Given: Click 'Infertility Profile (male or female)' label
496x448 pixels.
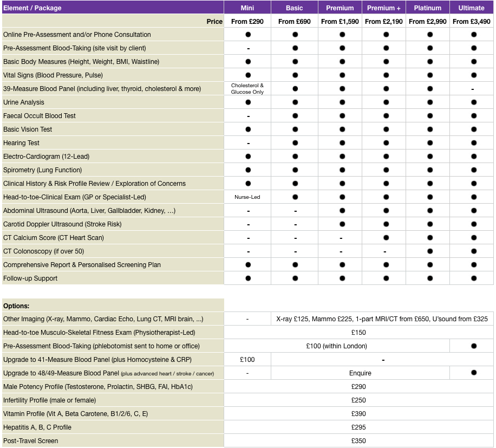Looking at the screenshot, I should [x=50, y=400].
